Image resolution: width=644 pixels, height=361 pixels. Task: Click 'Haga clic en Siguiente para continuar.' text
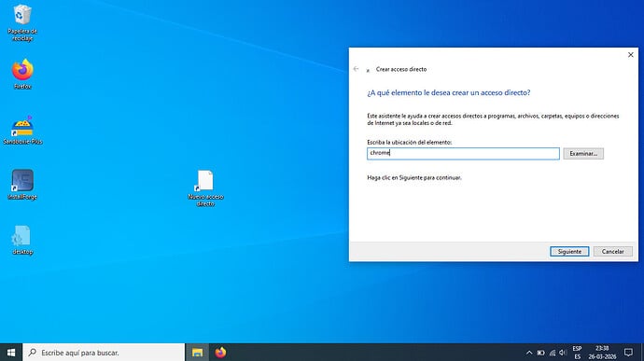pos(414,177)
